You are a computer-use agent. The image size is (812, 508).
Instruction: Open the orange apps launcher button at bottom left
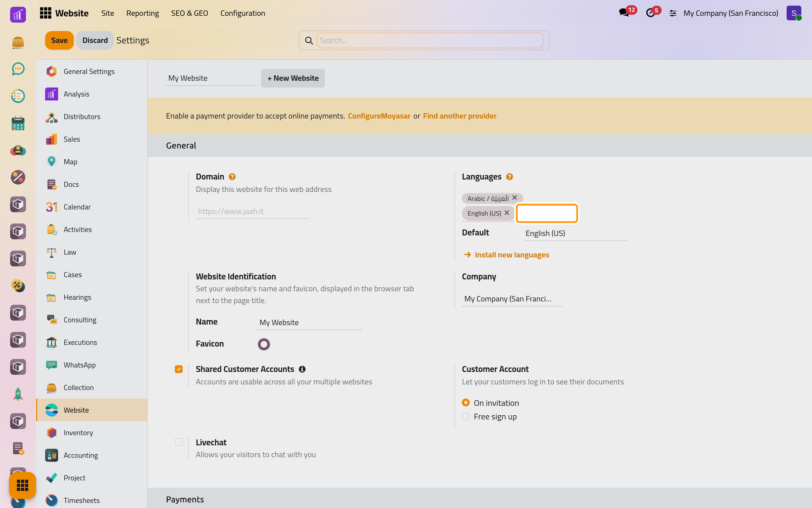click(x=22, y=485)
